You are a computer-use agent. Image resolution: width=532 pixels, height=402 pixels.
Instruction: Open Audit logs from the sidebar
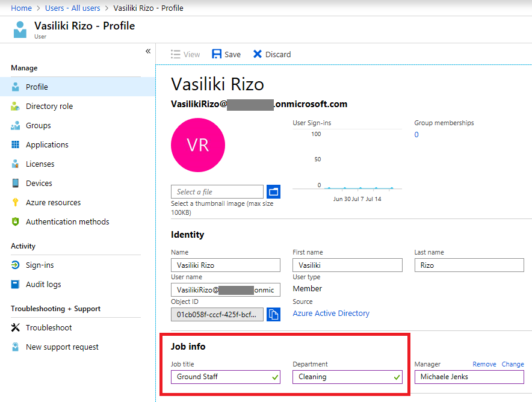tap(43, 284)
